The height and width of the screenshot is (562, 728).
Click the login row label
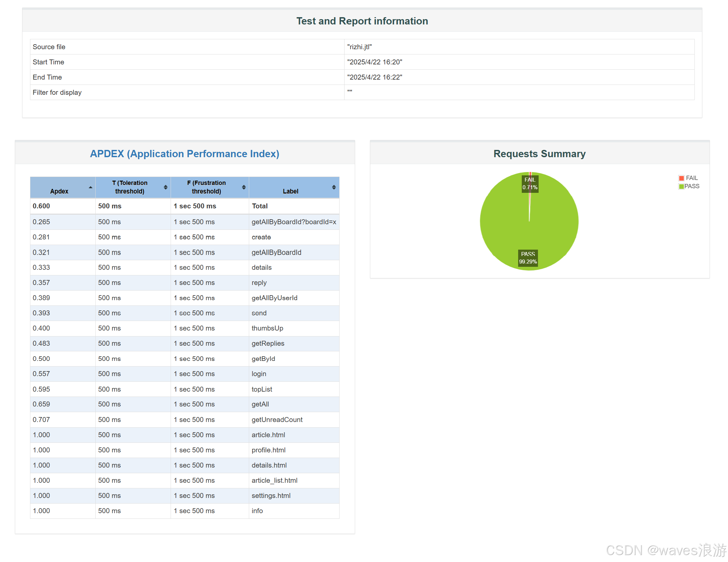point(259,374)
